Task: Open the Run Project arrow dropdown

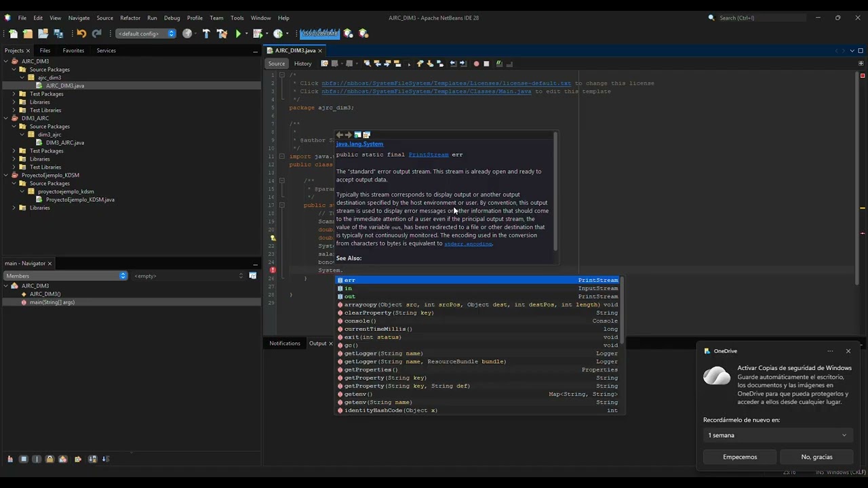Action: (246, 33)
